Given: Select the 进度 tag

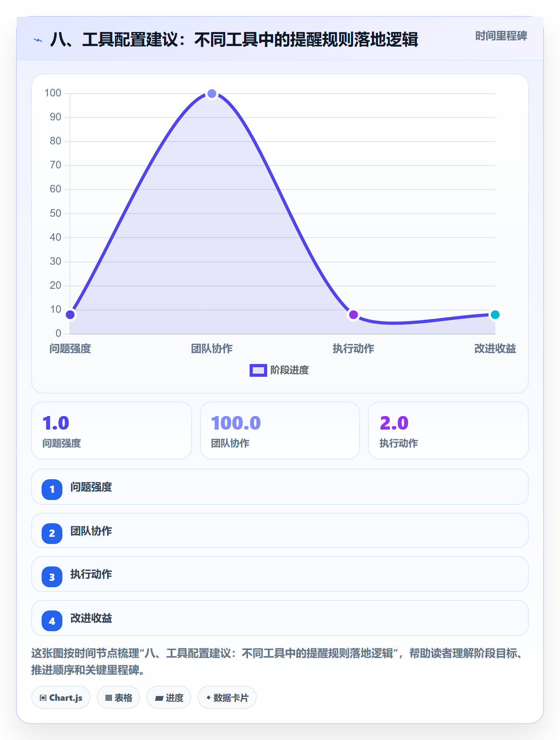Looking at the screenshot, I should pyautogui.click(x=169, y=698).
